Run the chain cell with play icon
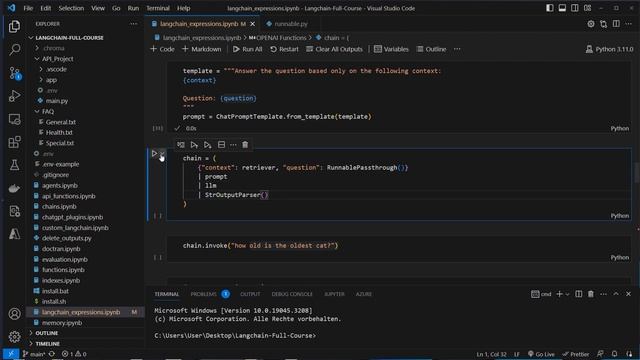Viewport: 640px width, 360px height. coord(154,154)
